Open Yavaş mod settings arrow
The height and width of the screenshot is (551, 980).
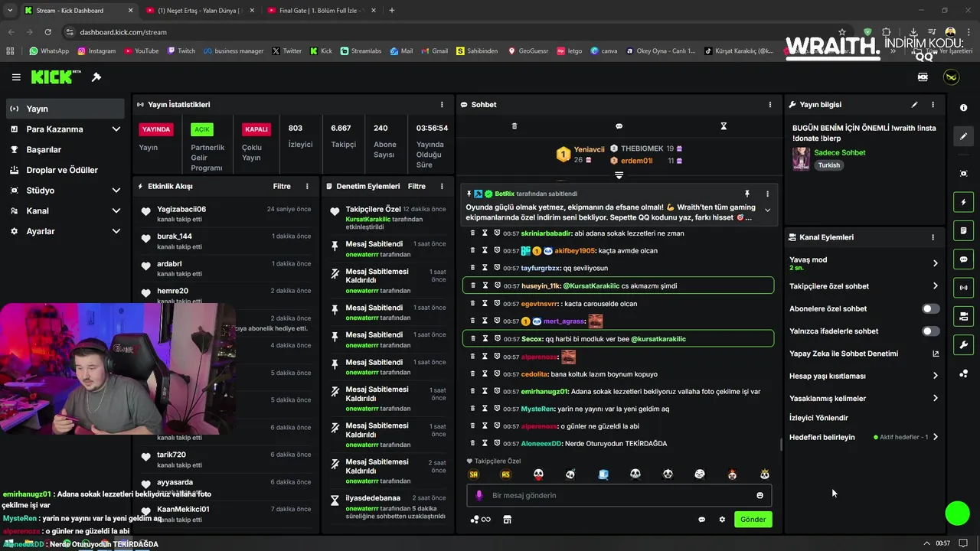click(x=935, y=263)
